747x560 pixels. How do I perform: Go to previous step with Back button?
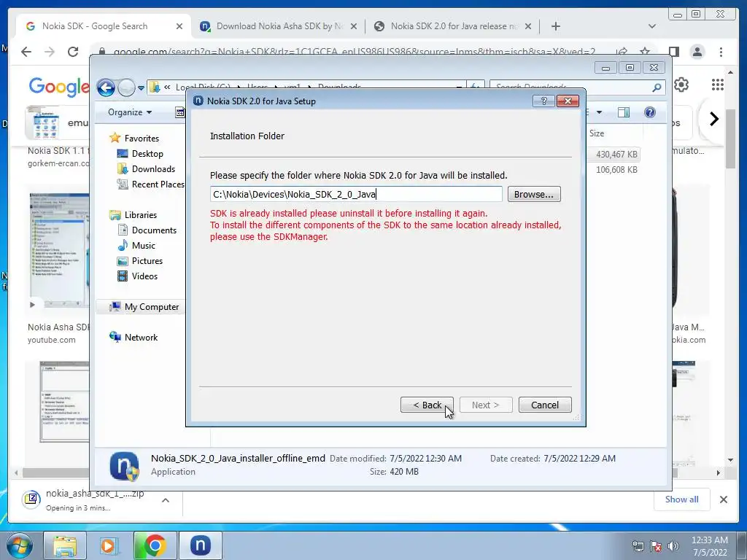pyautogui.click(x=427, y=405)
